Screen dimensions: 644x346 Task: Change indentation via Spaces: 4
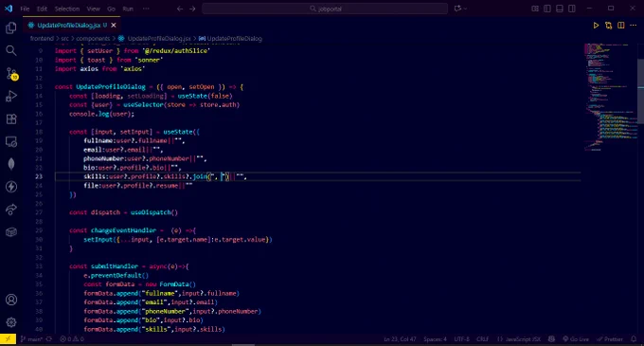(x=435, y=339)
